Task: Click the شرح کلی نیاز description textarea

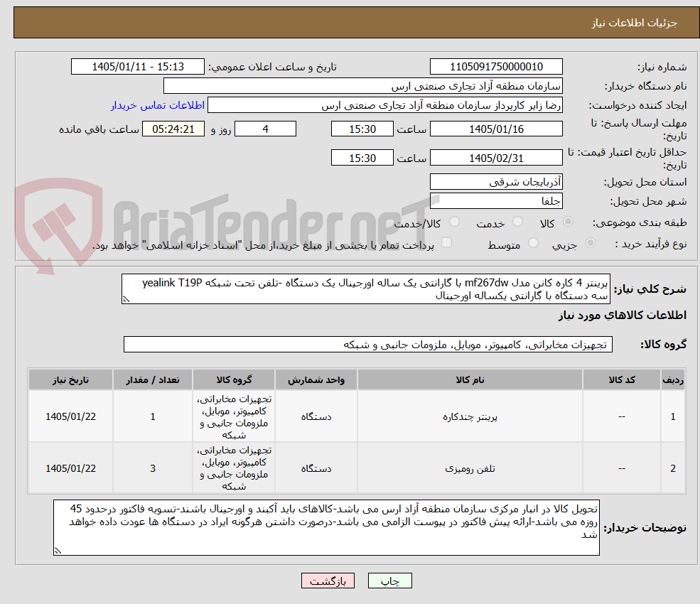Action: click(x=365, y=288)
